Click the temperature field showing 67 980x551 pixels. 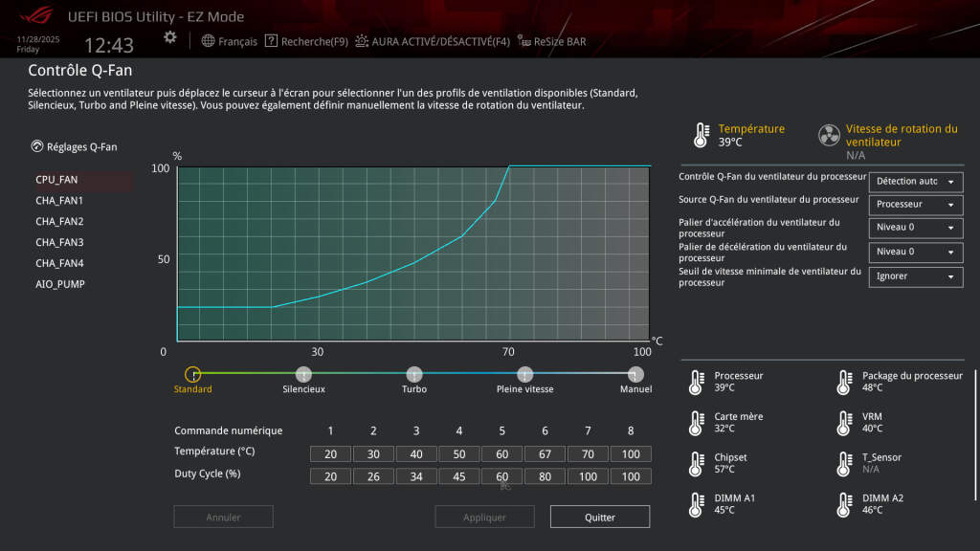point(545,453)
